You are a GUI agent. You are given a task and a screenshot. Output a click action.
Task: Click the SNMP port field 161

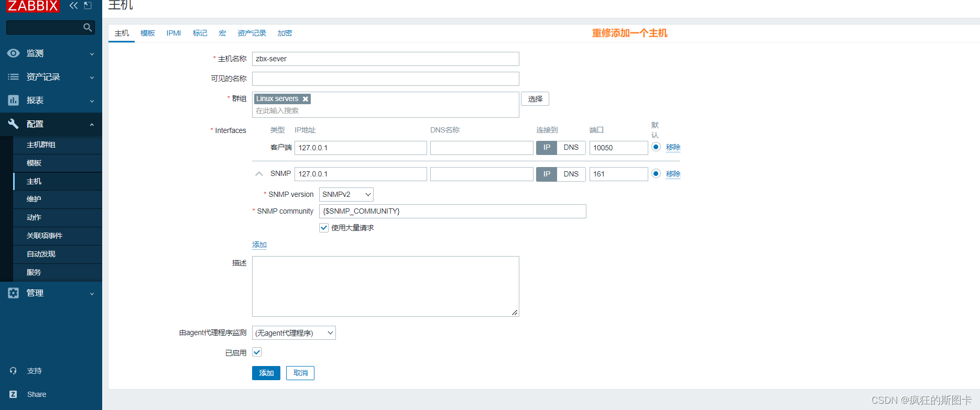[618, 174]
